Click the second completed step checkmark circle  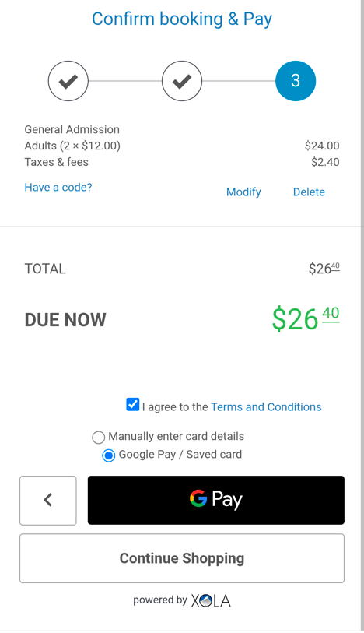(x=182, y=81)
